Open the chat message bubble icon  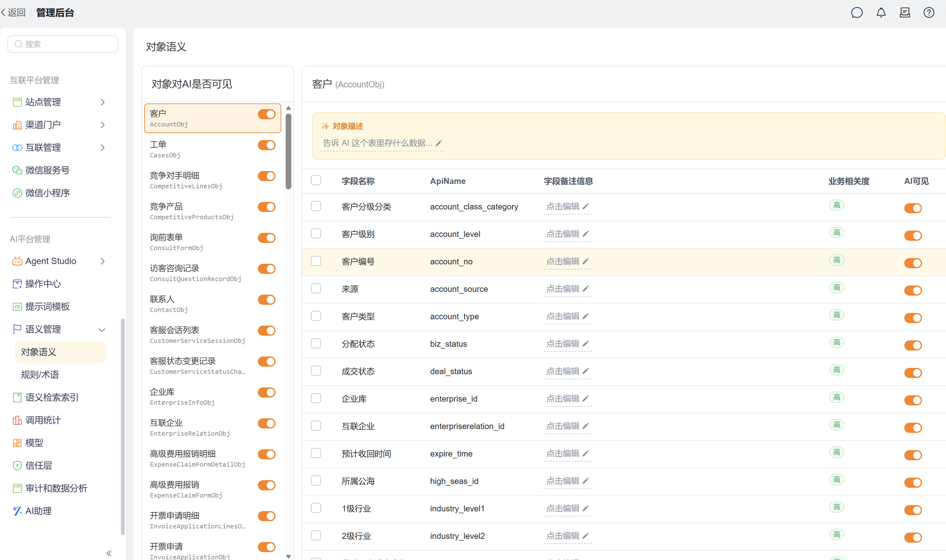857,13
